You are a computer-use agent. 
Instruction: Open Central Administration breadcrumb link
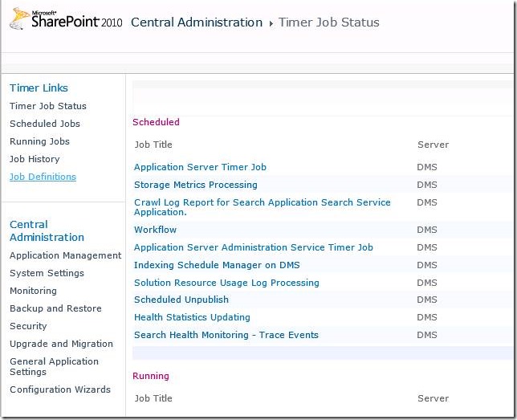point(196,22)
